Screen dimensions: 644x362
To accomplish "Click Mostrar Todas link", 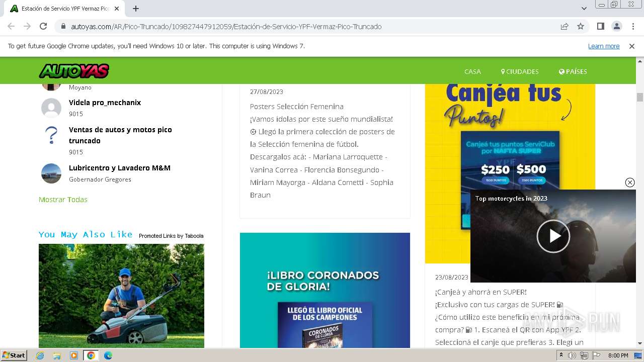I will click(x=63, y=200).
